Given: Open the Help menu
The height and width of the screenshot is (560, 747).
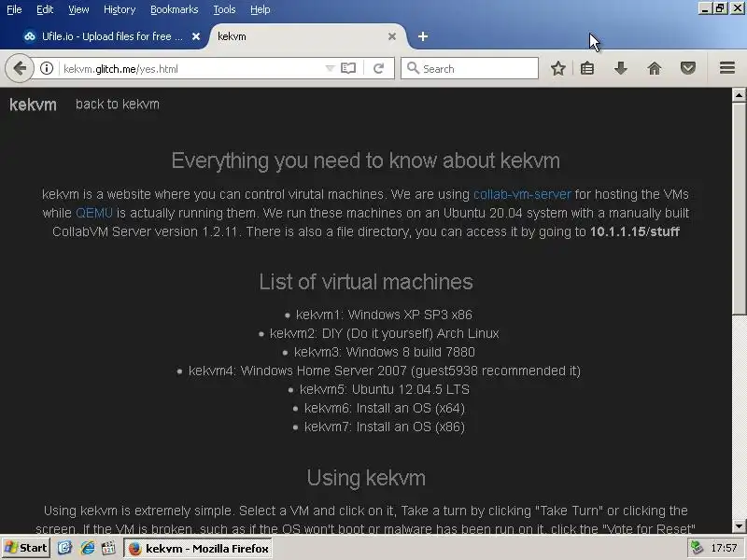Looking at the screenshot, I should (261, 9).
